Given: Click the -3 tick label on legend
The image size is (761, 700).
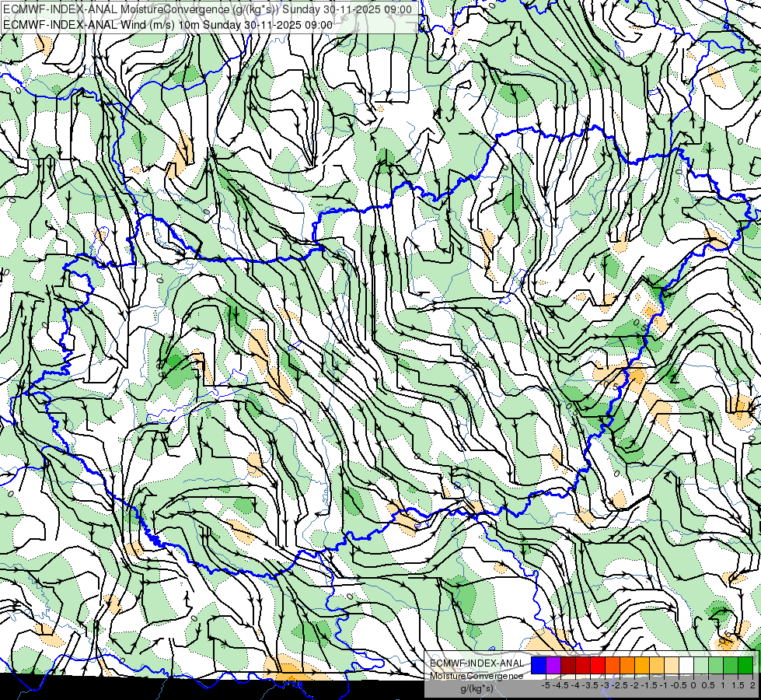Looking at the screenshot, I should tap(606, 685).
